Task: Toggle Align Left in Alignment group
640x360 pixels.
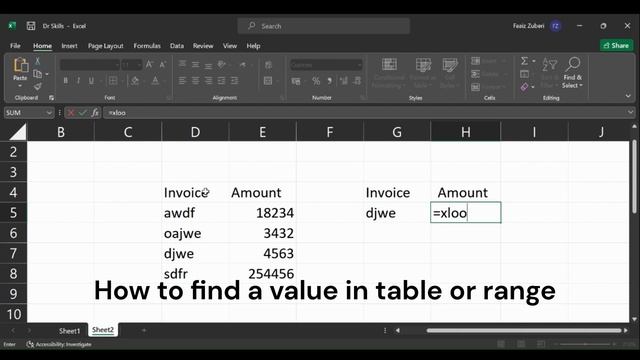Action: 182,81
